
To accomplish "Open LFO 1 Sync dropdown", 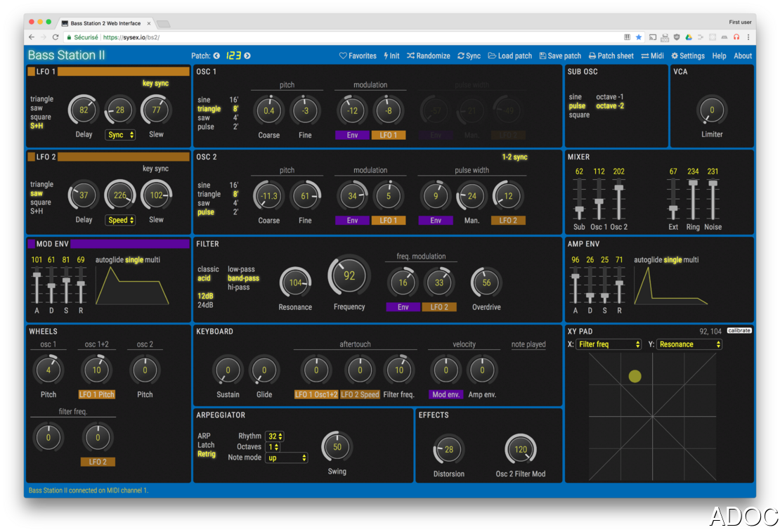I will point(120,134).
